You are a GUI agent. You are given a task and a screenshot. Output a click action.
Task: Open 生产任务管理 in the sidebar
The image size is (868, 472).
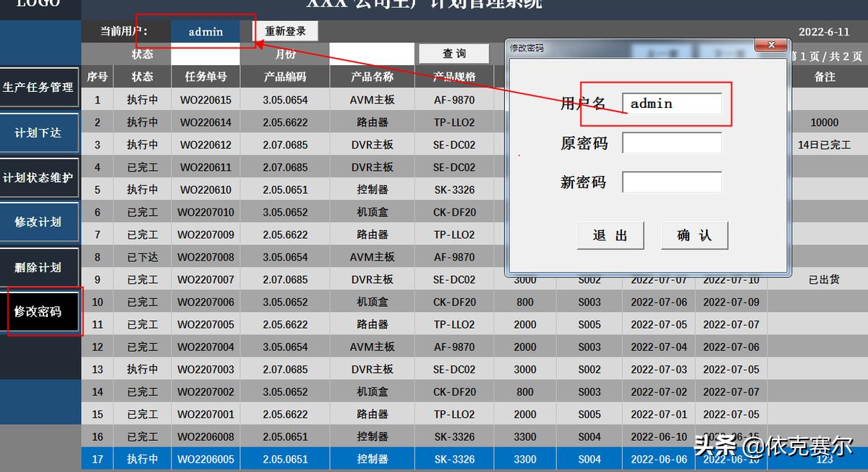click(x=39, y=88)
